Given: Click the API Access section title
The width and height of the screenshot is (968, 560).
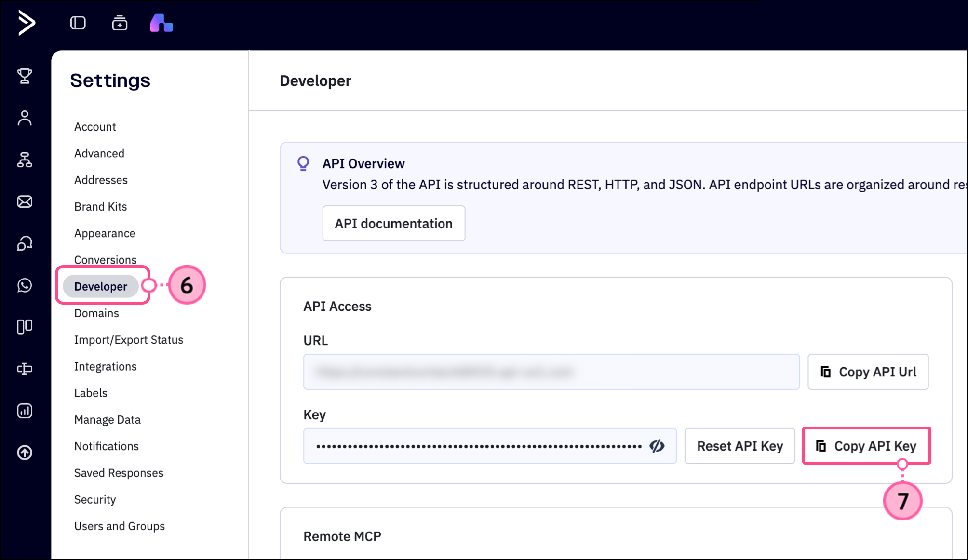Looking at the screenshot, I should 337,307.
